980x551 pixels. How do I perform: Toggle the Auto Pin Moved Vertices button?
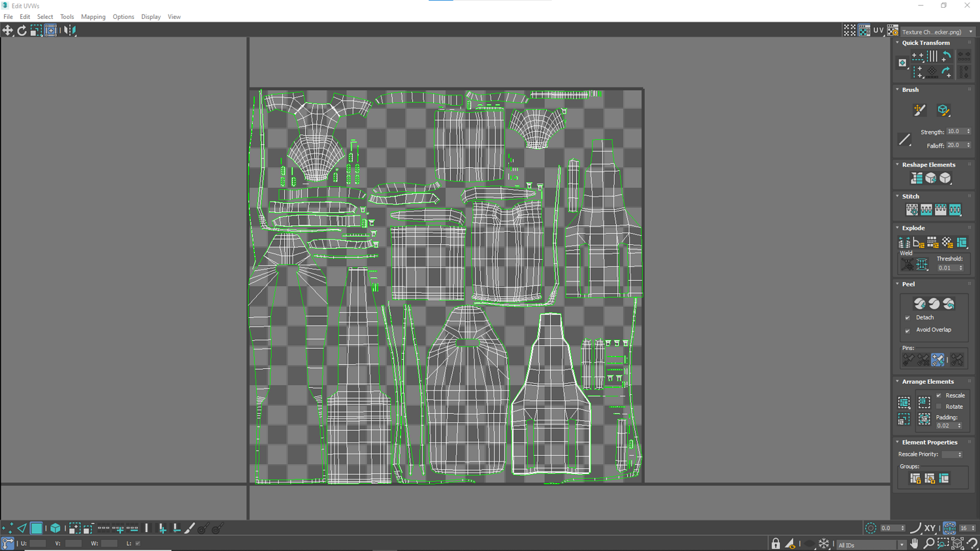pyautogui.click(x=938, y=360)
